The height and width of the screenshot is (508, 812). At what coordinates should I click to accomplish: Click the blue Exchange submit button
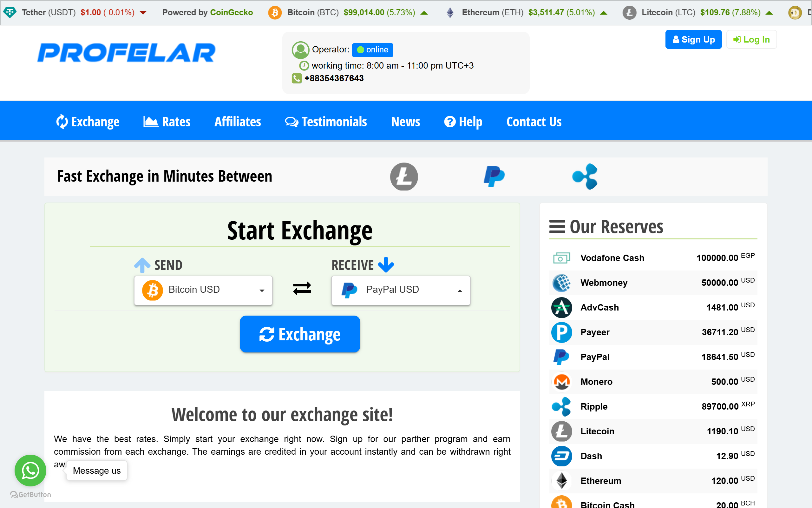click(x=300, y=334)
